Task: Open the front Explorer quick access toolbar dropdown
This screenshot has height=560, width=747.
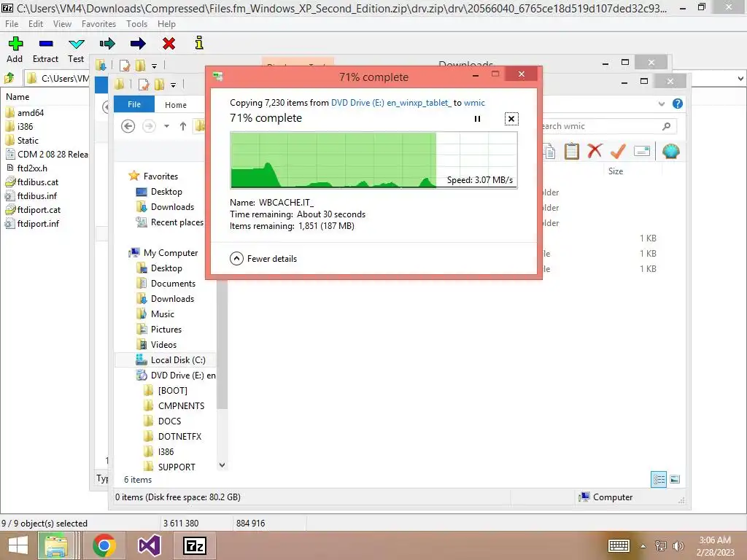Action: click(x=174, y=85)
